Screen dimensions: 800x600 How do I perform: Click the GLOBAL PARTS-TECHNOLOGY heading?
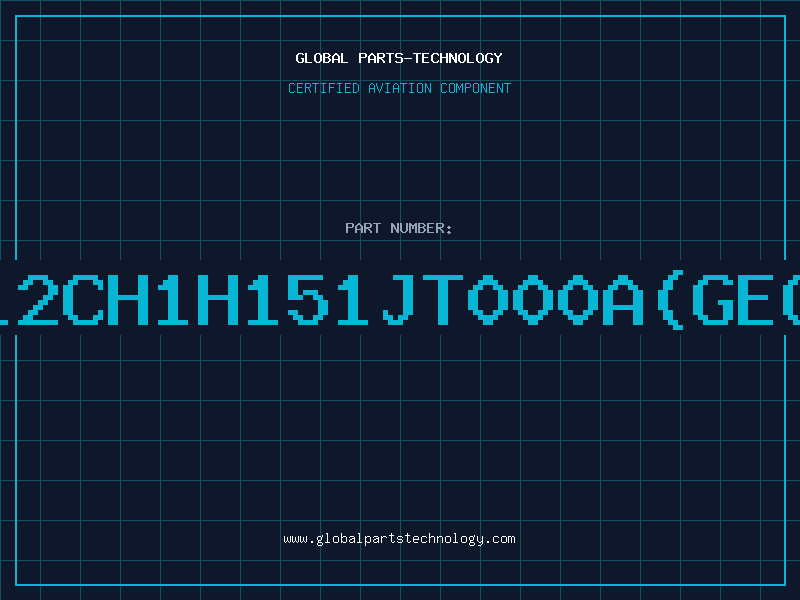pos(399,58)
